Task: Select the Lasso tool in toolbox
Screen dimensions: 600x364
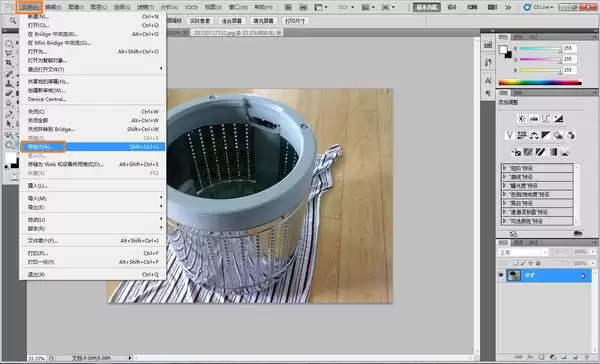Action: pyautogui.click(x=9, y=53)
